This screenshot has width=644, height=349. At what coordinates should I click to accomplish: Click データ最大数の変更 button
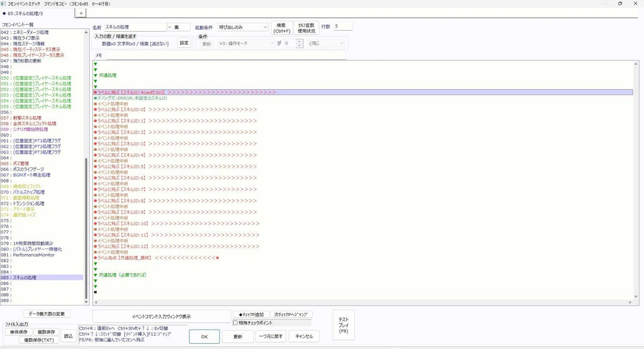47,314
